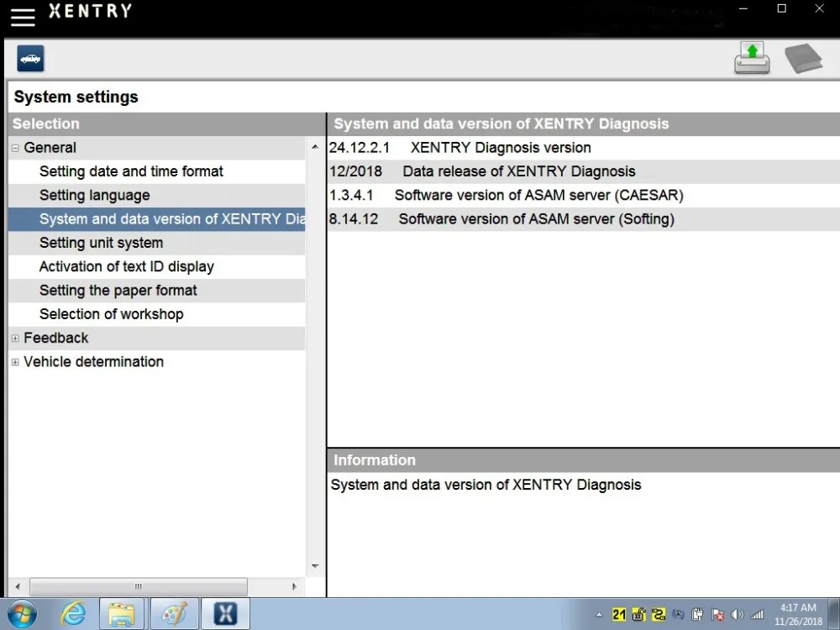Screen dimensions: 840x630
Task: Click the horizontal scrollbar thumb
Action: (139, 586)
